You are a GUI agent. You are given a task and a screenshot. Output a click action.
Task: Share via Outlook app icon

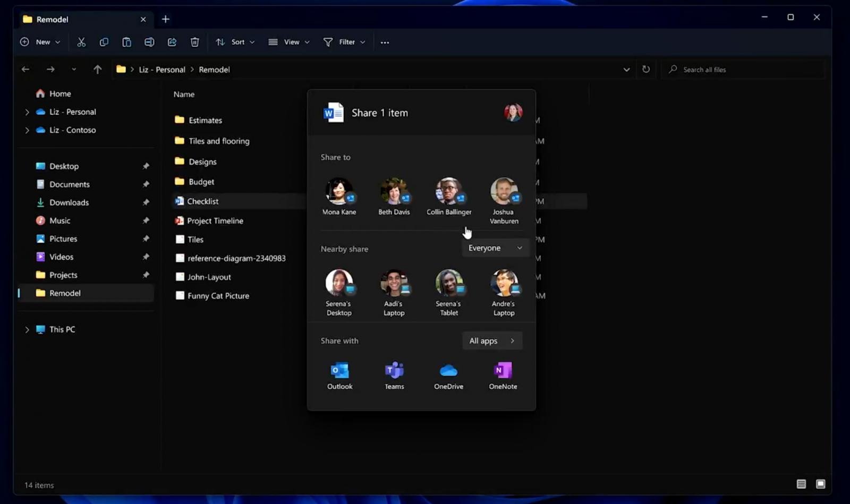point(339,375)
